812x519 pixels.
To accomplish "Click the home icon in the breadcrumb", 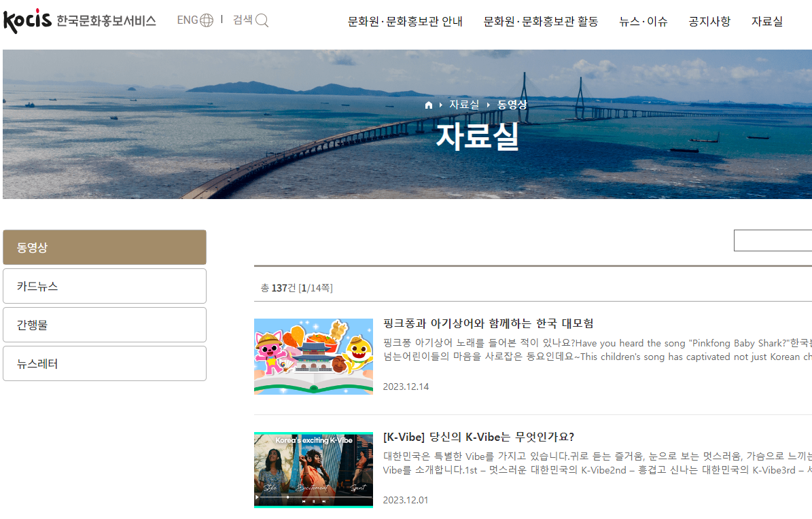I will point(429,105).
